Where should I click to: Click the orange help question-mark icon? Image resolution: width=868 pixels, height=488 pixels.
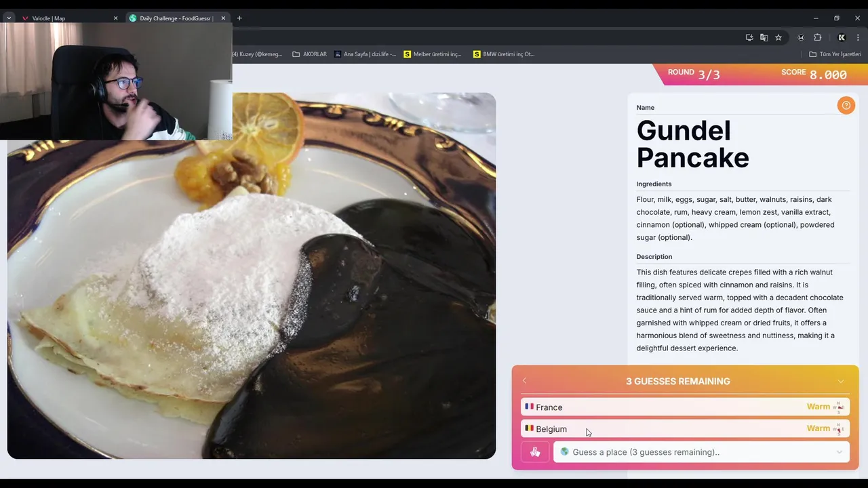pyautogui.click(x=846, y=105)
